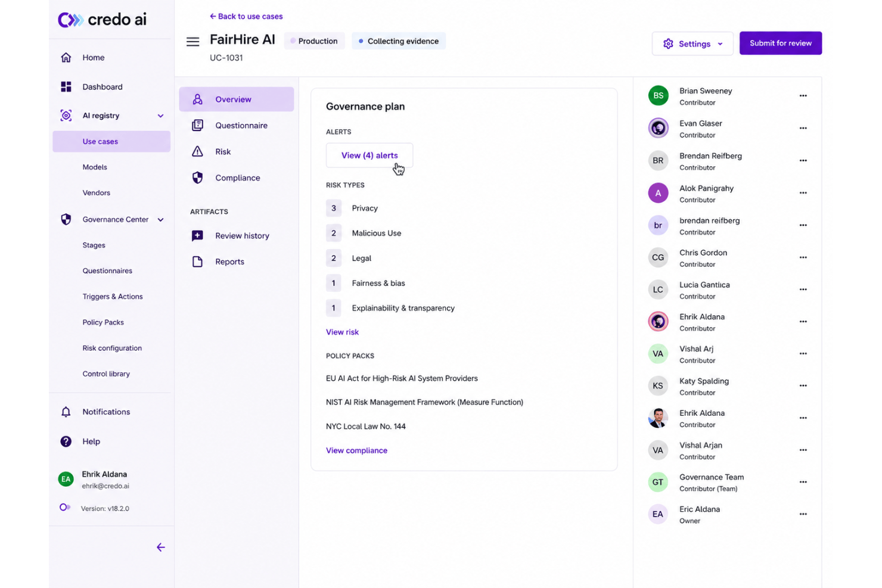The height and width of the screenshot is (588, 882).
Task: Click the Home house icon
Action: click(x=66, y=58)
